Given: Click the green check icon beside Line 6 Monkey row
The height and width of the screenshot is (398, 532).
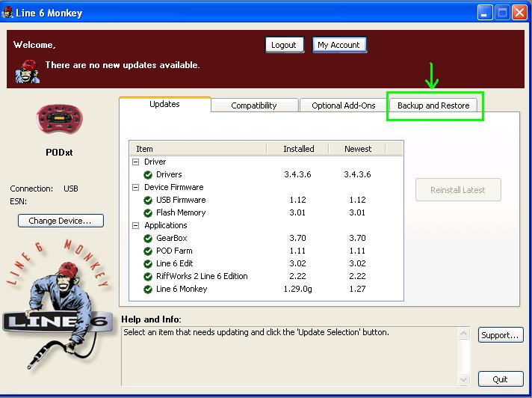Looking at the screenshot, I should [x=148, y=290].
